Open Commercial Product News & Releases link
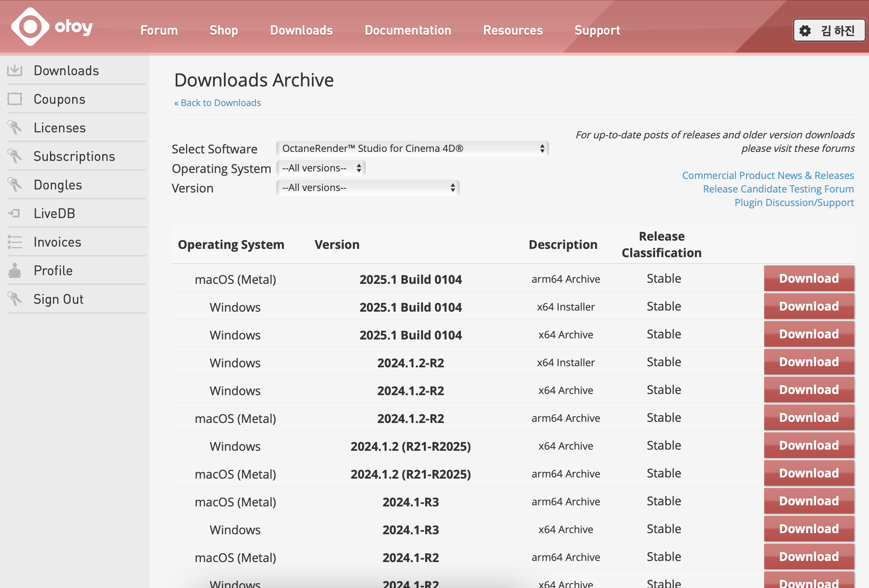The image size is (869, 588). click(x=768, y=175)
